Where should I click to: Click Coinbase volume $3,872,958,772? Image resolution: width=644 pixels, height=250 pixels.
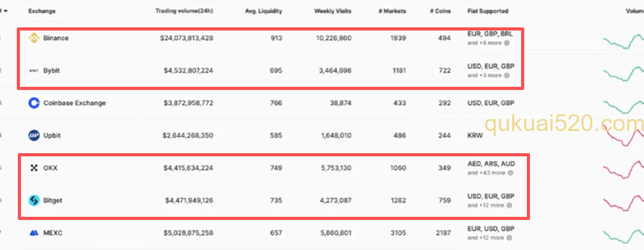pos(188,103)
